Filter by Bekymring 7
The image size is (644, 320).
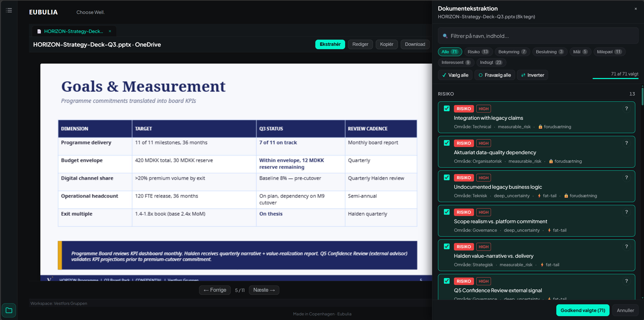coord(512,52)
